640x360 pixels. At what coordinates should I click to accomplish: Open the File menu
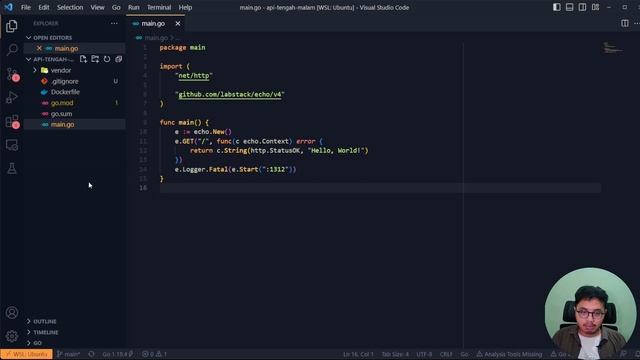point(26,7)
